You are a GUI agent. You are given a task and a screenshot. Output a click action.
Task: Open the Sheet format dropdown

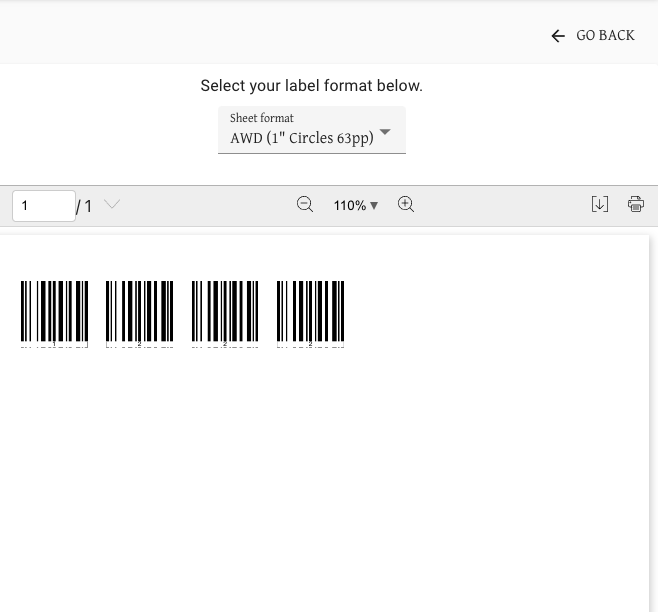coord(312,130)
